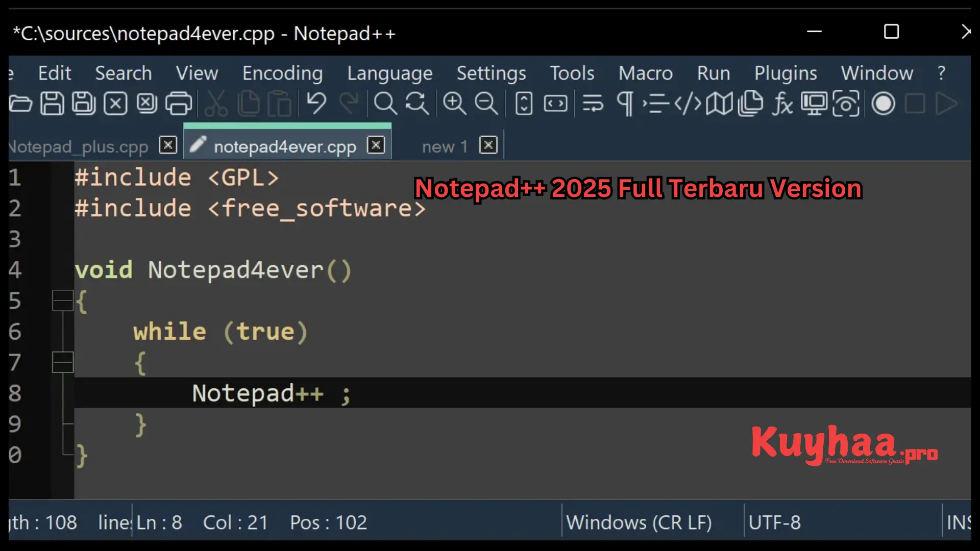Screen dimensions: 980x551
Task: Click the monitoring eye-frame toolbar icon
Action: (846, 104)
